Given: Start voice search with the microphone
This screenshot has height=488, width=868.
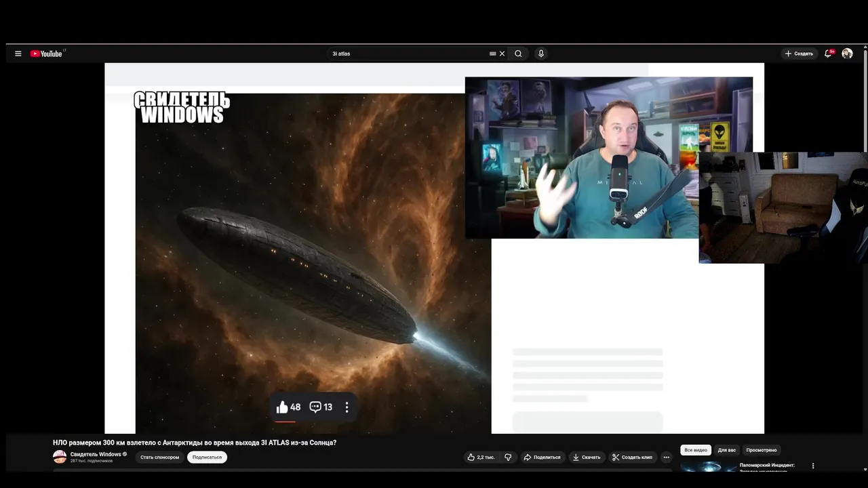Looking at the screenshot, I should point(540,54).
